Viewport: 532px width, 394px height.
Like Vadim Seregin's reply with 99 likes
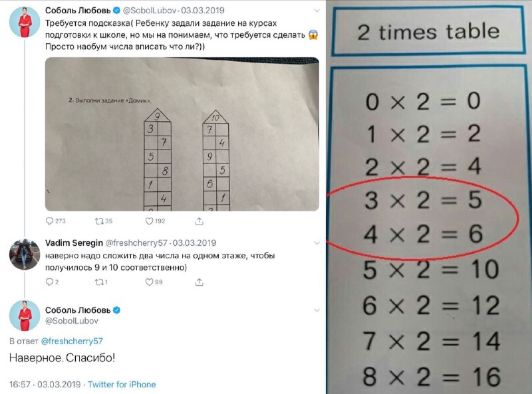[150, 282]
